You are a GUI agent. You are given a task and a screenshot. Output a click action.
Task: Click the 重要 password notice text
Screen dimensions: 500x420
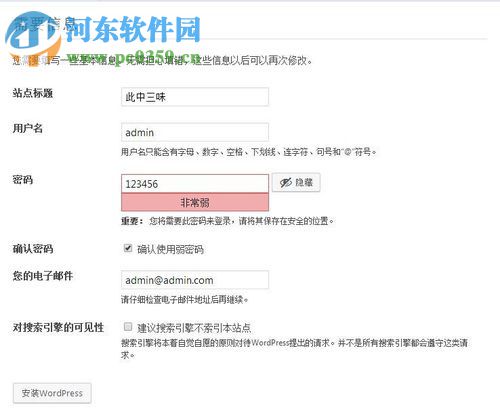point(227,221)
